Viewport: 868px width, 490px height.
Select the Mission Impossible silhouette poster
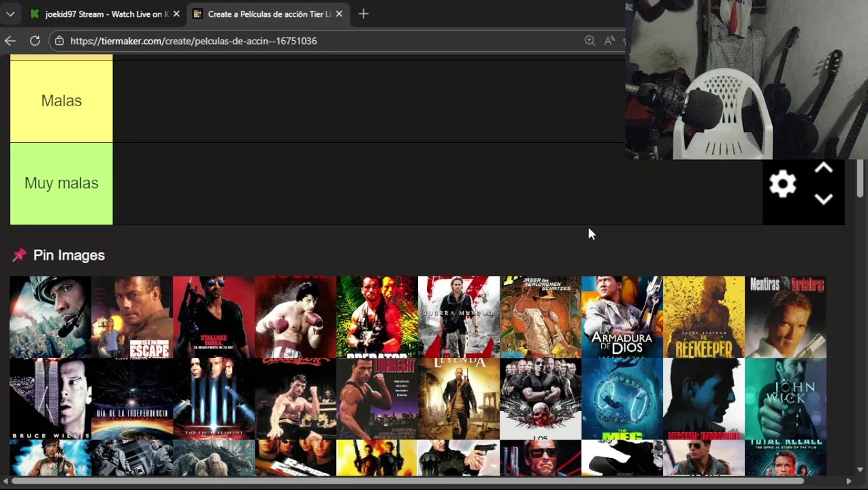pyautogui.click(x=704, y=399)
